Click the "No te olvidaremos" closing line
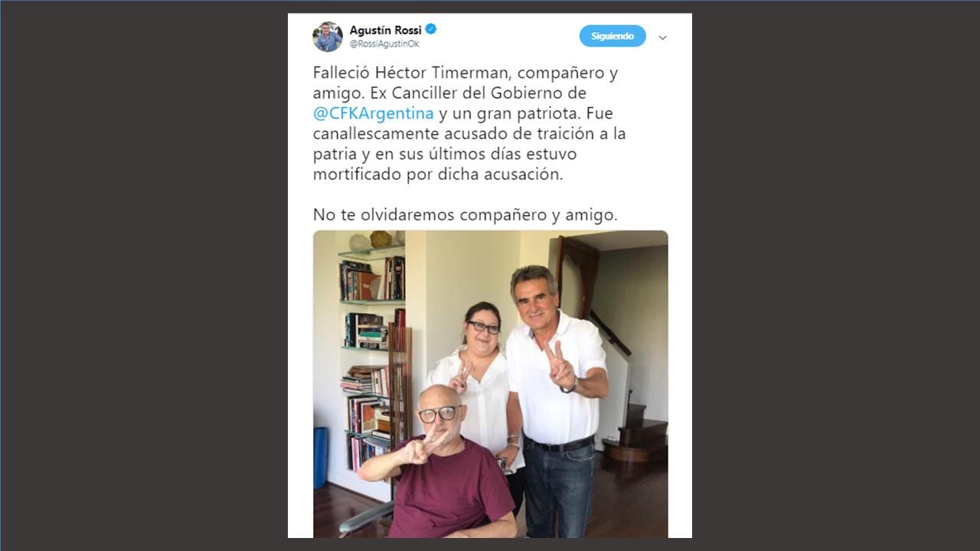The width and height of the screenshot is (980, 551). click(465, 215)
